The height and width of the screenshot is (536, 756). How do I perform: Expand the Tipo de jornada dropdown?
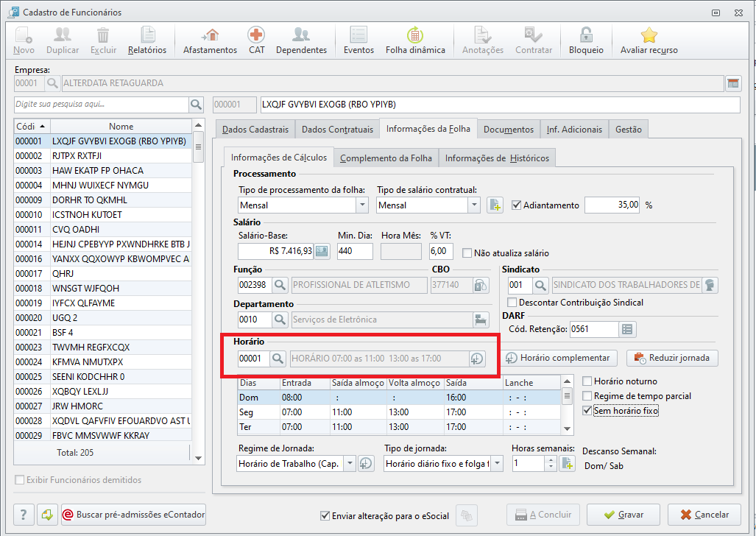coord(498,463)
